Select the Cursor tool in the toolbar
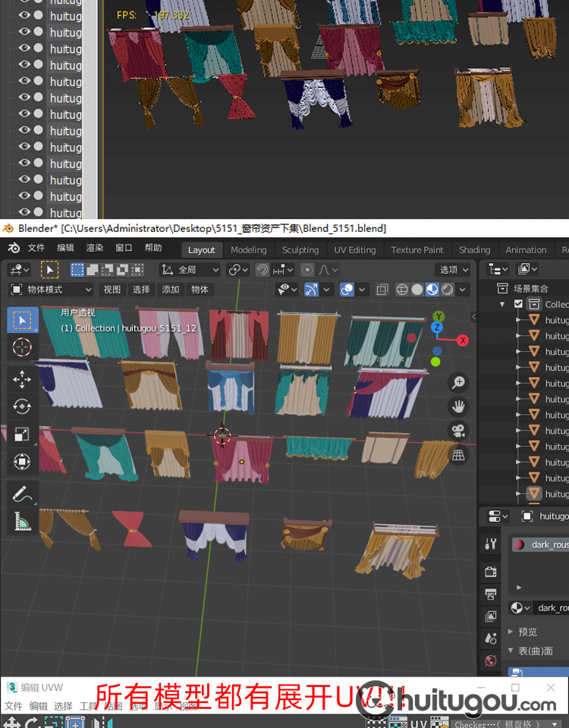This screenshot has width=569, height=728. click(22, 348)
